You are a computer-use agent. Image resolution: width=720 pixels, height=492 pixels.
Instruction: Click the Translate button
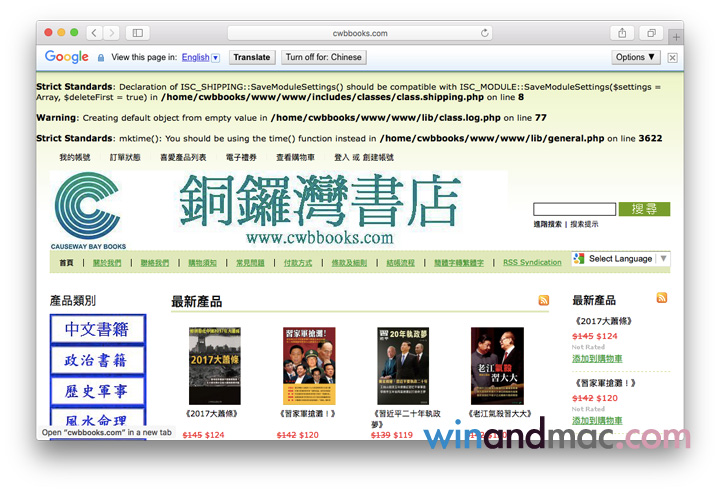click(252, 57)
